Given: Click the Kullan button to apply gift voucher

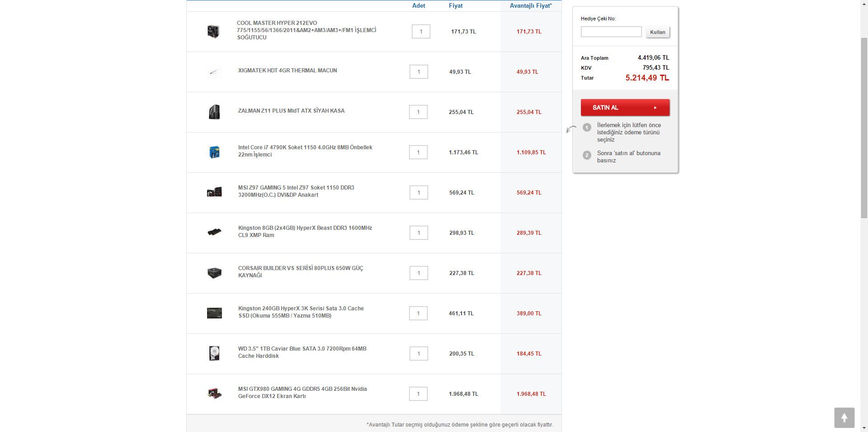Looking at the screenshot, I should [658, 32].
